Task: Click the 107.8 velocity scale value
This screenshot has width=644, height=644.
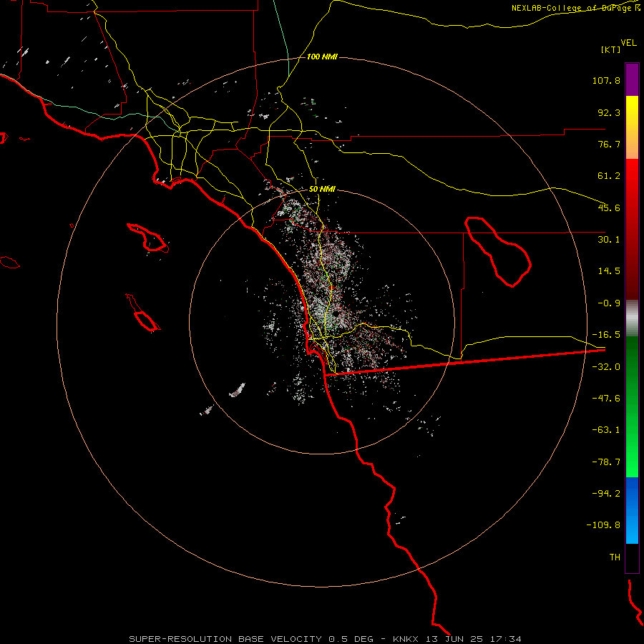Action: pyautogui.click(x=606, y=80)
